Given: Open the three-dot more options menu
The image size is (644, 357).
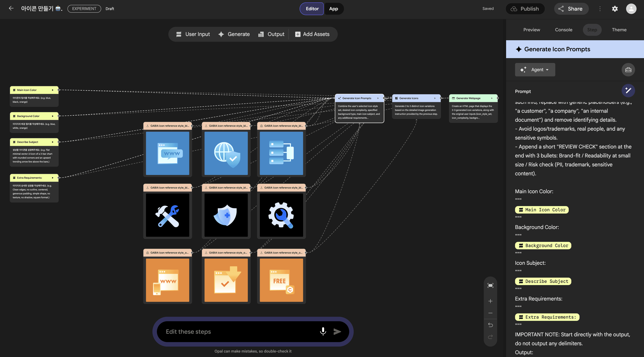Looking at the screenshot, I should coord(600,9).
